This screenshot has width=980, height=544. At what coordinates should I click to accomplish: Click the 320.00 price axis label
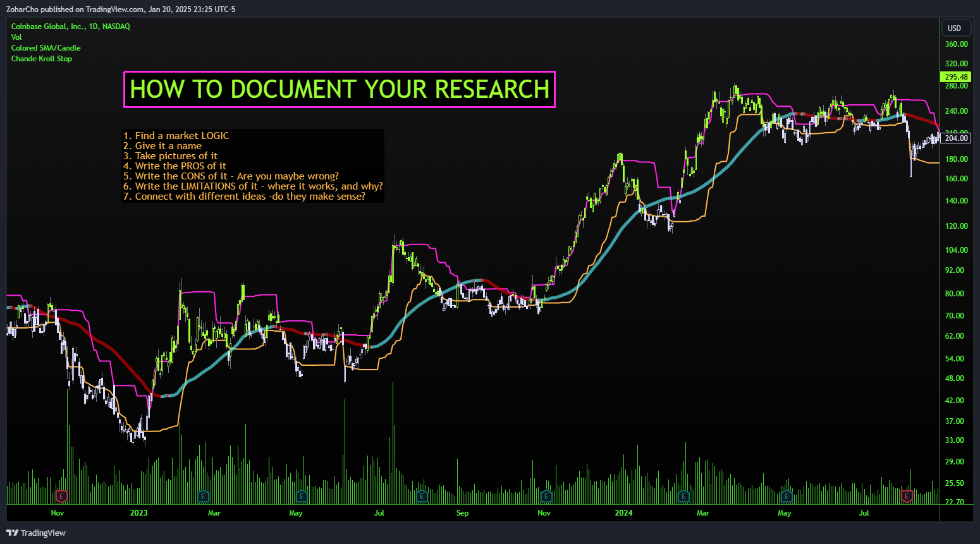click(x=957, y=64)
